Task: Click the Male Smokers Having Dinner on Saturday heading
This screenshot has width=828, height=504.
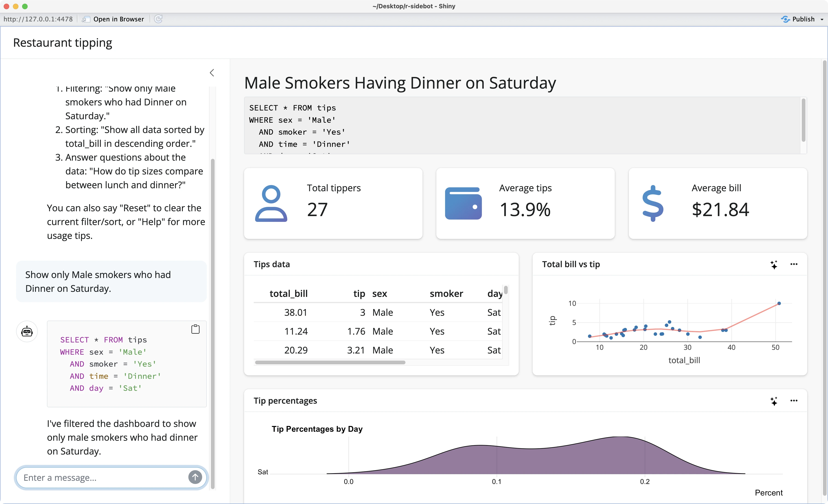Action: (x=400, y=83)
